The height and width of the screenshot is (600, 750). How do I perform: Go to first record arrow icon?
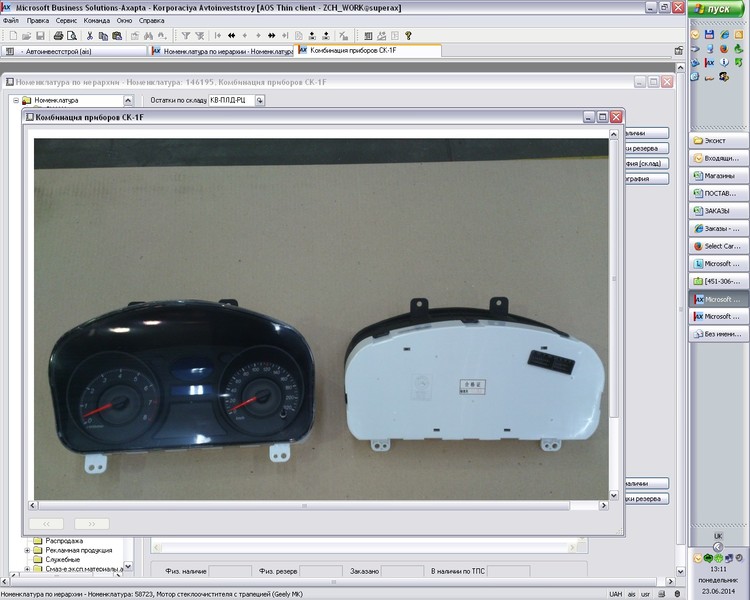click(218, 35)
